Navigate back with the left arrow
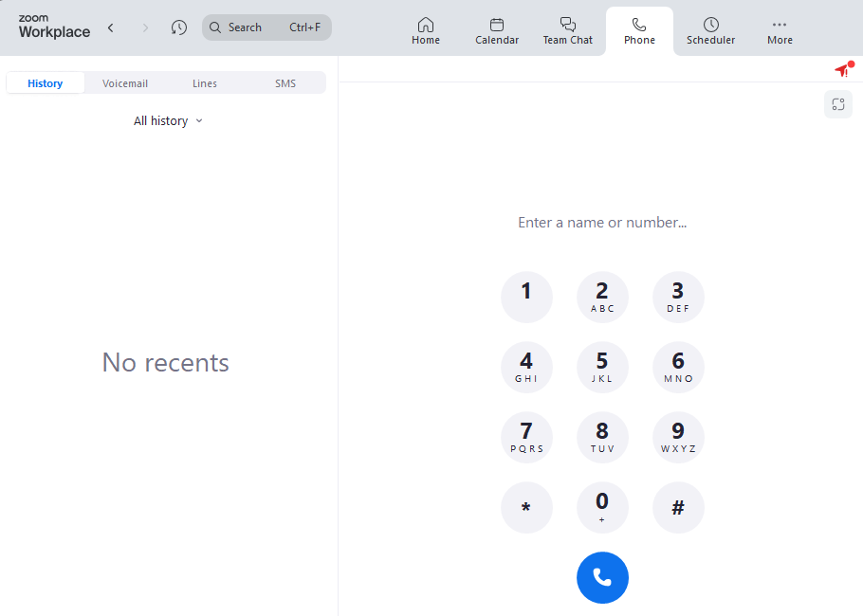 point(111,27)
